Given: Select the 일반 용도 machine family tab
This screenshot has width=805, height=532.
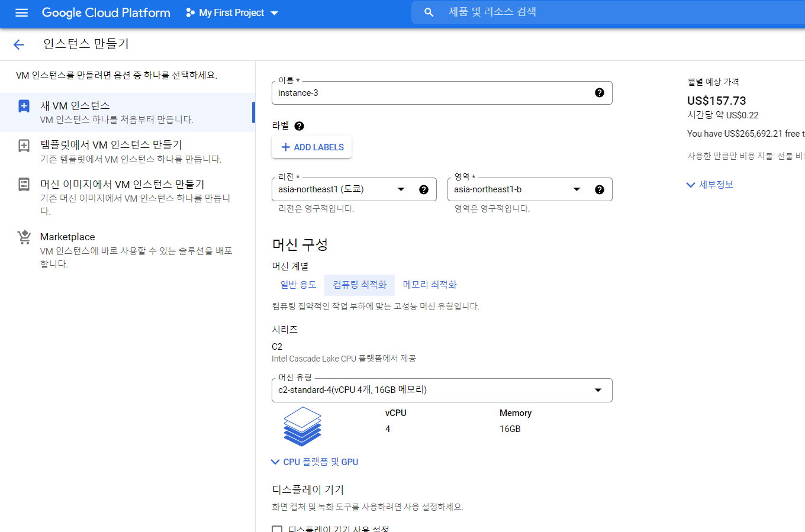Looking at the screenshot, I should tap(298, 285).
